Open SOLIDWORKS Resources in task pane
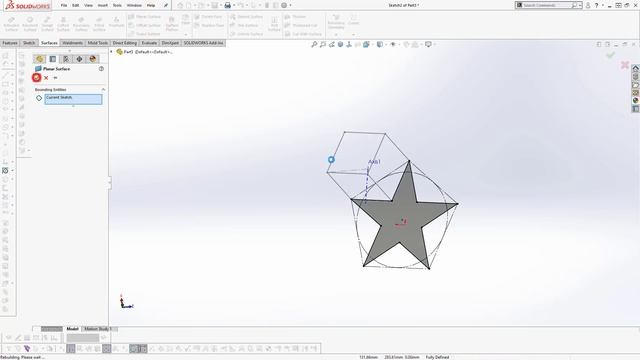This screenshot has width=640, height=360. point(636,68)
